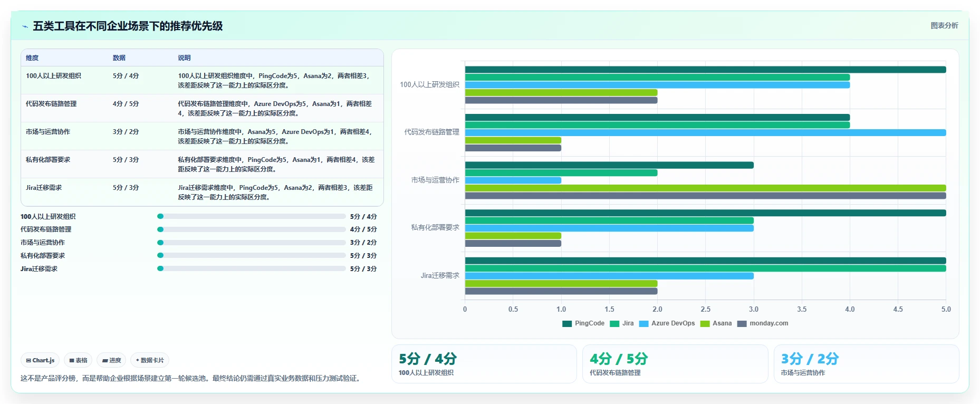Select the 市场与运营协作 cell in the table
The image size is (980, 404).
pyautogui.click(x=48, y=132)
